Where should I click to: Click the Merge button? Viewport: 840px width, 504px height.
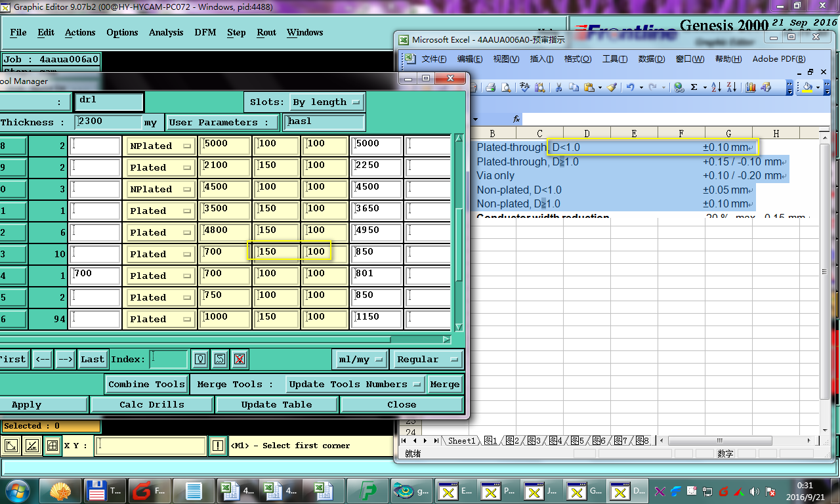(x=445, y=384)
